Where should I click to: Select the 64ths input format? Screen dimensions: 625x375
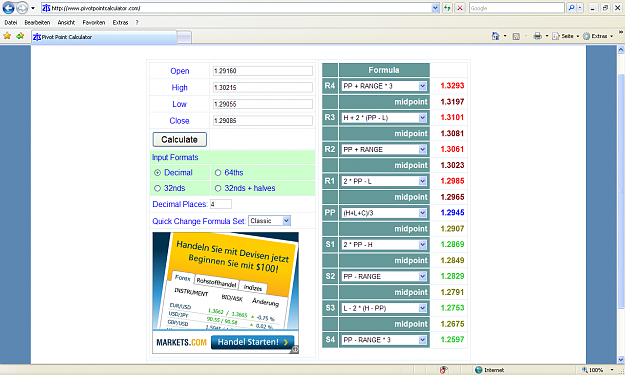(x=218, y=173)
